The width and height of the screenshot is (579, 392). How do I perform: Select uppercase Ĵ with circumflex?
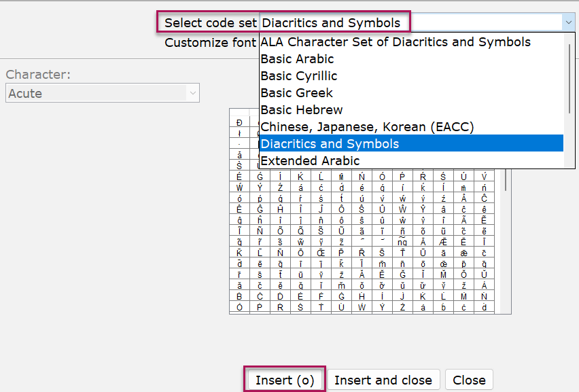tap(321, 209)
